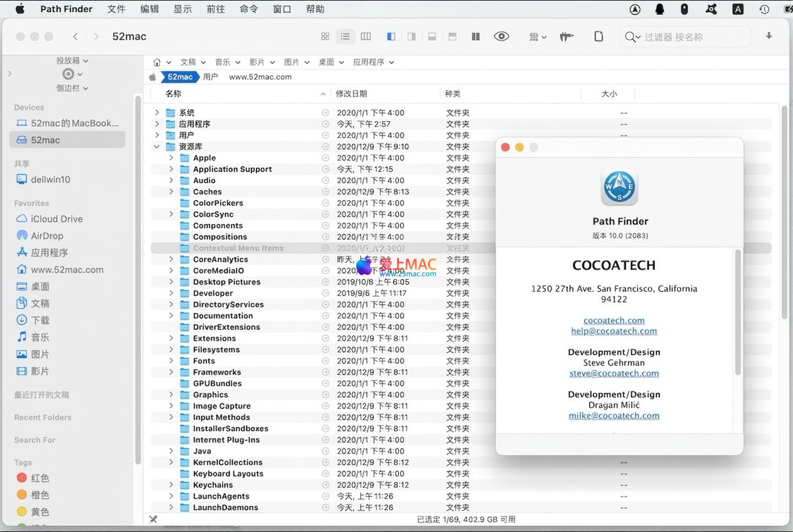Toggle the right sidebar pane
Viewport: 793px width, 532px height.
pos(412,36)
